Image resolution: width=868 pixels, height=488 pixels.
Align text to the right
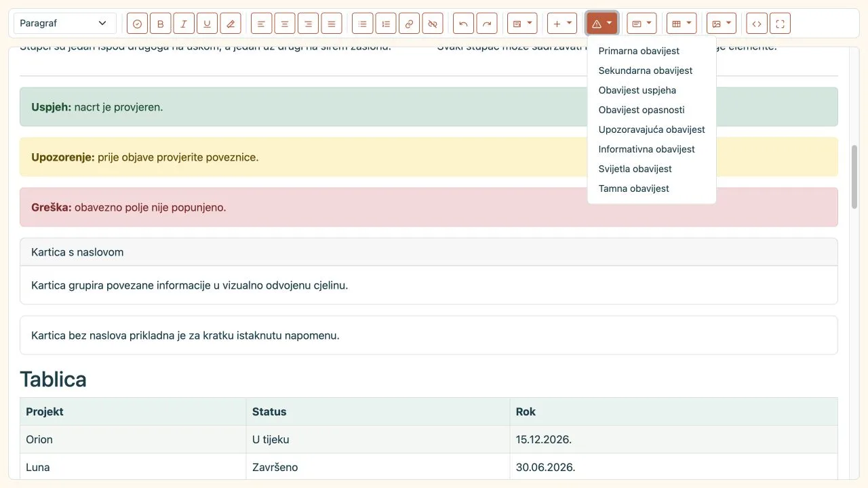[x=308, y=23]
